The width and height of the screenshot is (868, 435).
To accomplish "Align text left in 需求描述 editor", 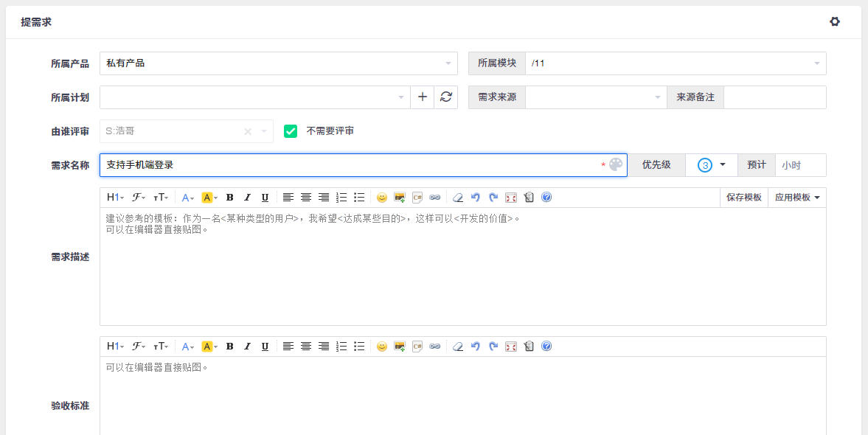I will click(288, 197).
